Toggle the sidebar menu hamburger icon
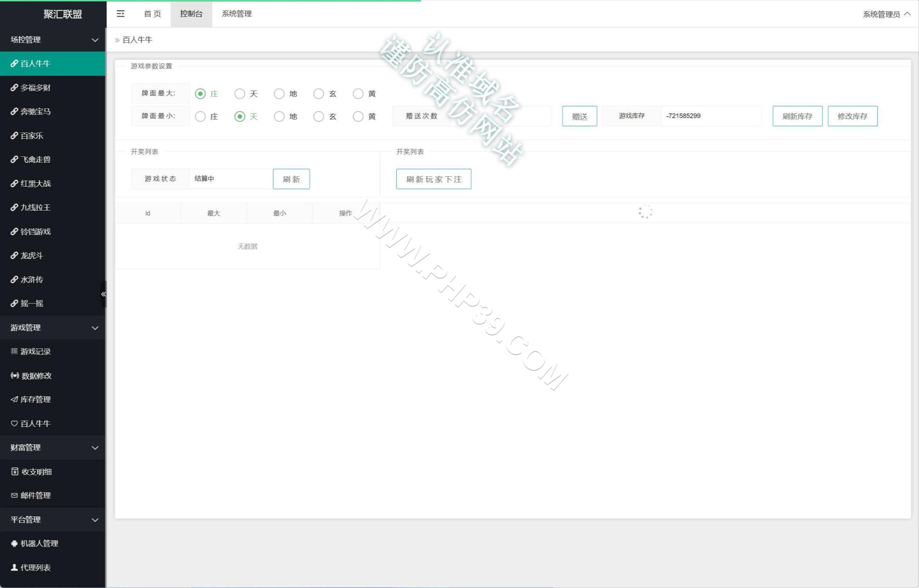The height and width of the screenshot is (588, 919). pyautogui.click(x=120, y=14)
